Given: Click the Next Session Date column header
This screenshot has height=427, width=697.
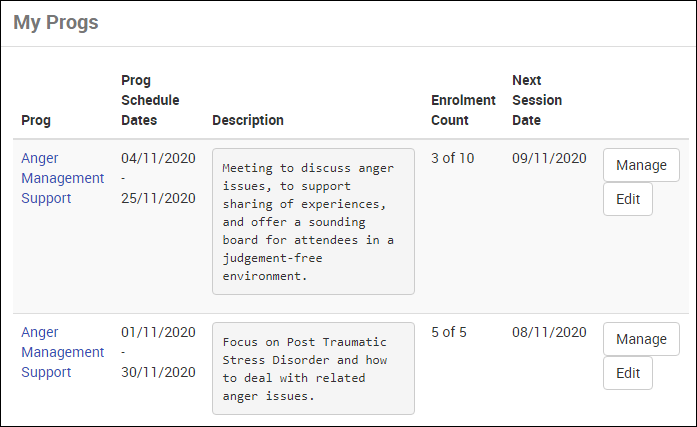Looking at the screenshot, I should 537,100.
